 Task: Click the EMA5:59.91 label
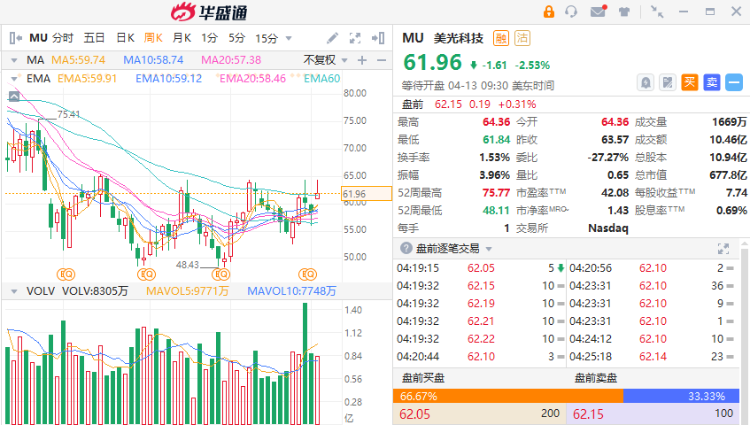coord(87,78)
